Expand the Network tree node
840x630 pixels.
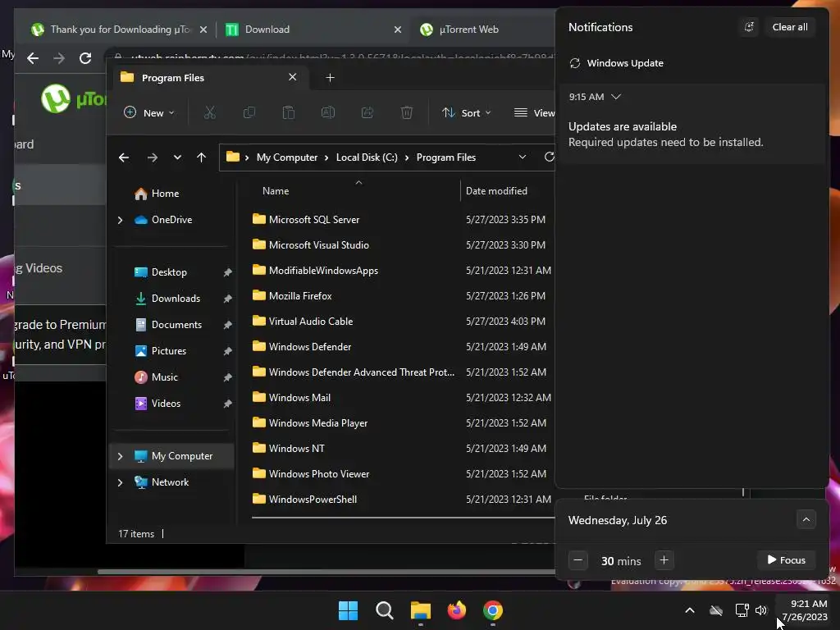tap(120, 482)
